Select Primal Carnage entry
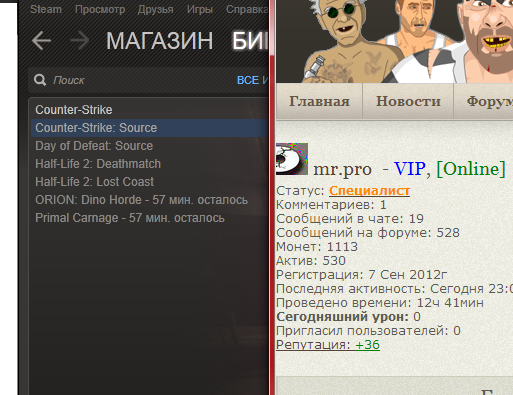The width and height of the screenshot is (513, 395). click(x=149, y=218)
